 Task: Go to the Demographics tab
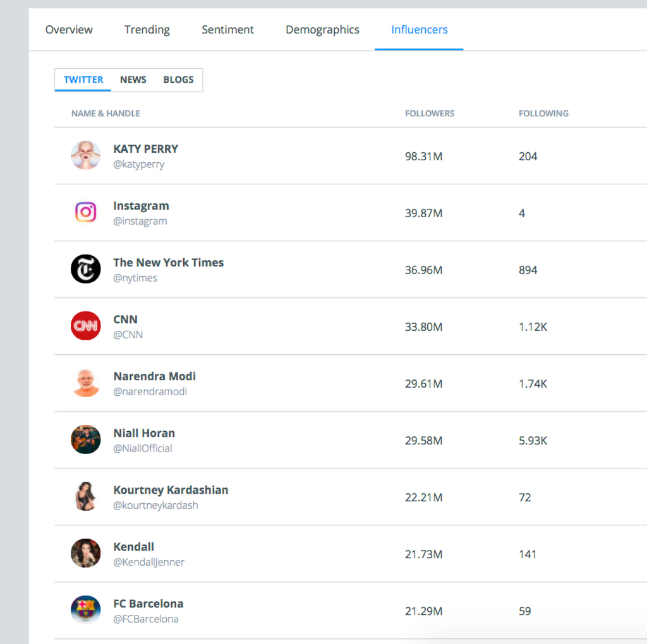click(x=322, y=30)
